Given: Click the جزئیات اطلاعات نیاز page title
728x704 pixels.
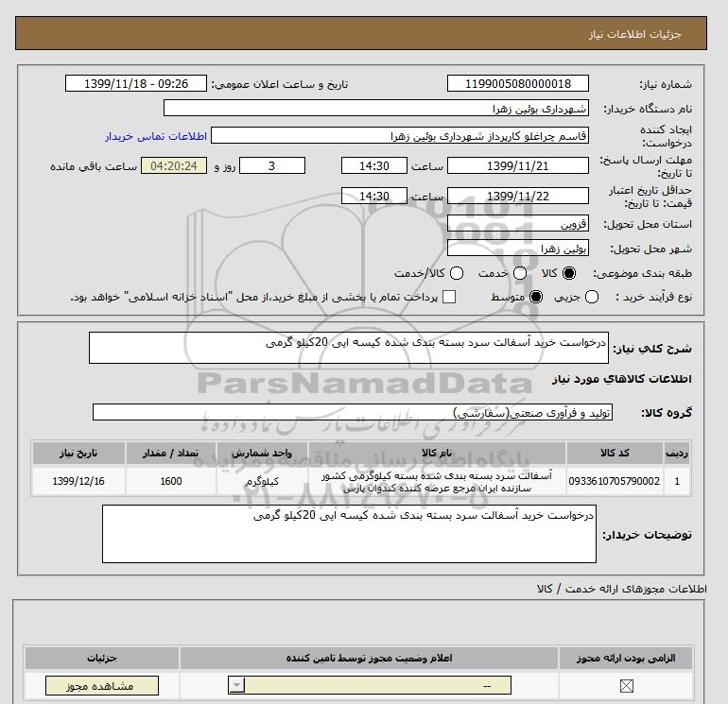Looking at the screenshot, I should click(634, 34).
